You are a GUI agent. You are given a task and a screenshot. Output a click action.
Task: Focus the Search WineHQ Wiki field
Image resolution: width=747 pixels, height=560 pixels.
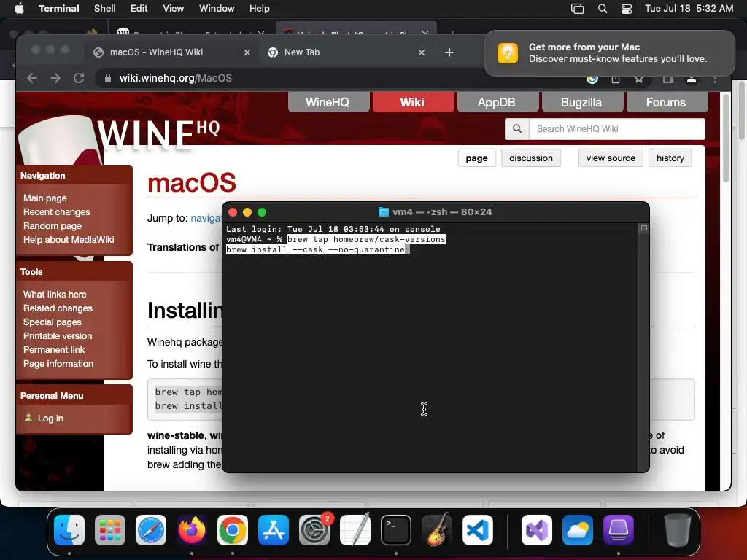(x=616, y=128)
